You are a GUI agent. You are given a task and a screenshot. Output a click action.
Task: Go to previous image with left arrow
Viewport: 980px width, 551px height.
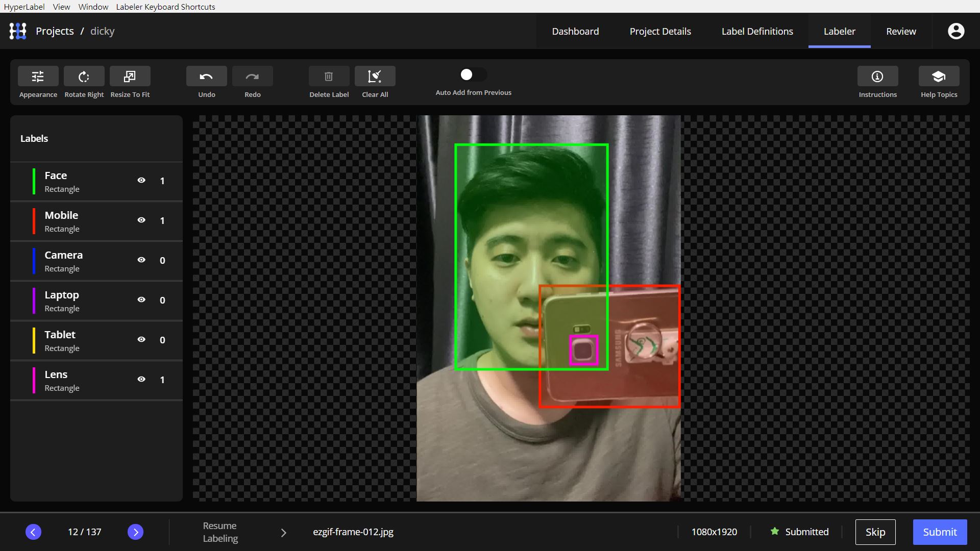tap(33, 532)
